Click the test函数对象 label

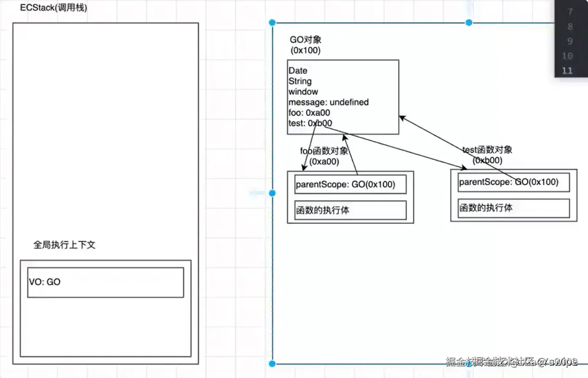[487, 150]
